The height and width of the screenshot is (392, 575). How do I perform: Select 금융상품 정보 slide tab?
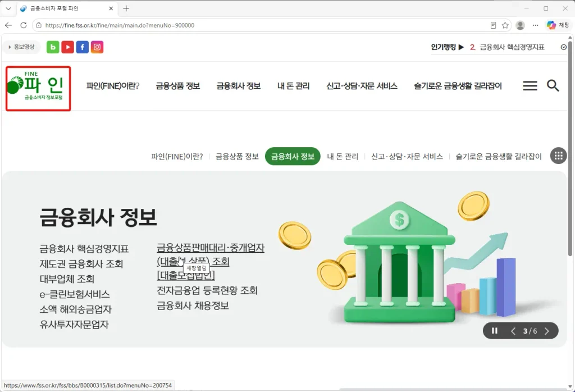tap(237, 157)
